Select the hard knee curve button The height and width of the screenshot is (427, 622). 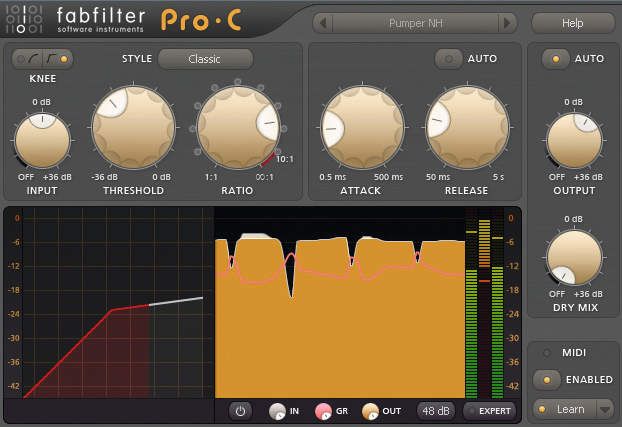[57, 59]
